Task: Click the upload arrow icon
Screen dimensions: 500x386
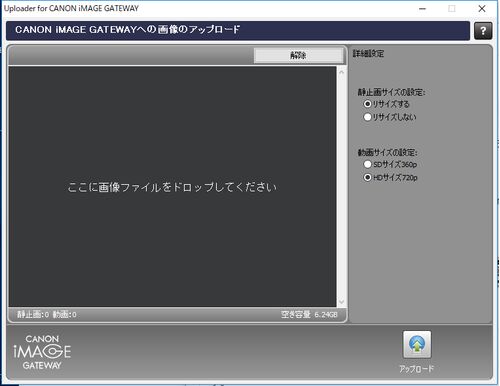Action: (417, 345)
